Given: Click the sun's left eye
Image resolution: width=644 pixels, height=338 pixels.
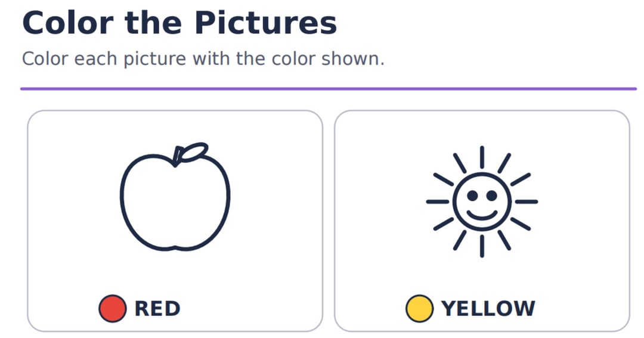Looking at the screenshot, I should pyautogui.click(x=472, y=196).
